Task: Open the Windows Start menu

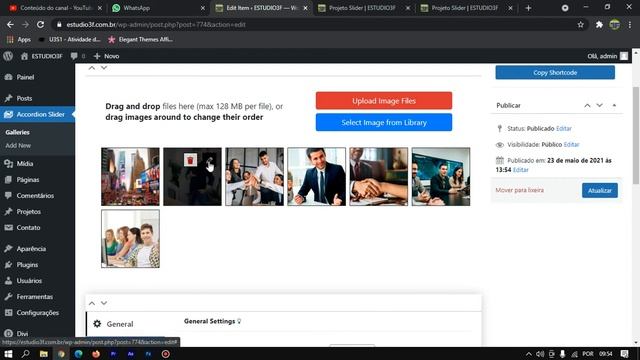Action: [8, 354]
